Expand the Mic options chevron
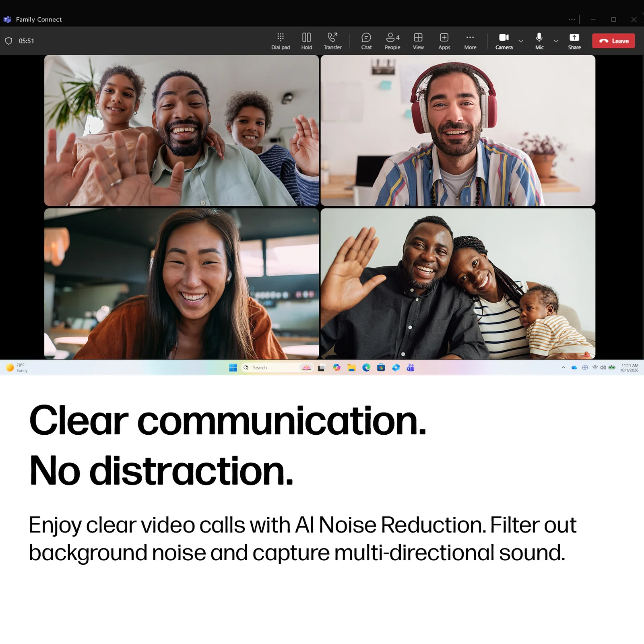 point(556,41)
